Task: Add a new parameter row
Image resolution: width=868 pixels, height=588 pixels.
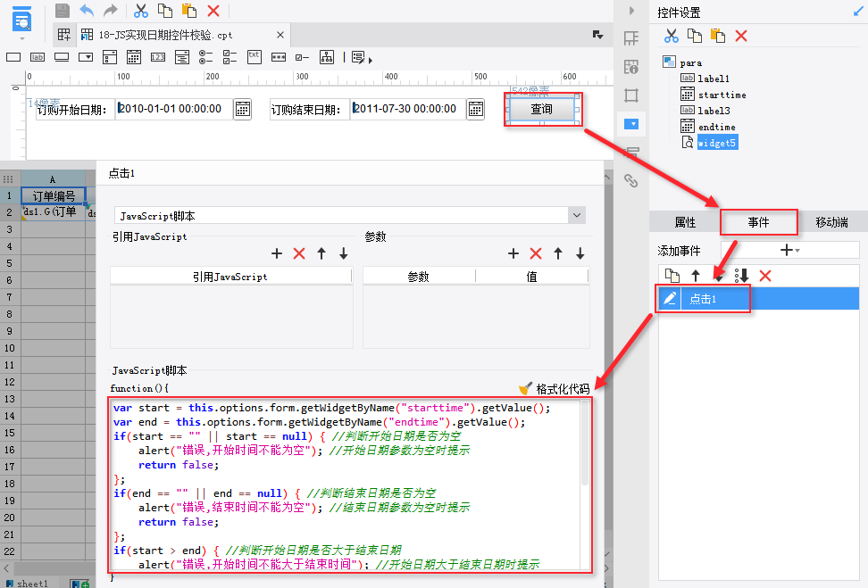Action: (513, 253)
